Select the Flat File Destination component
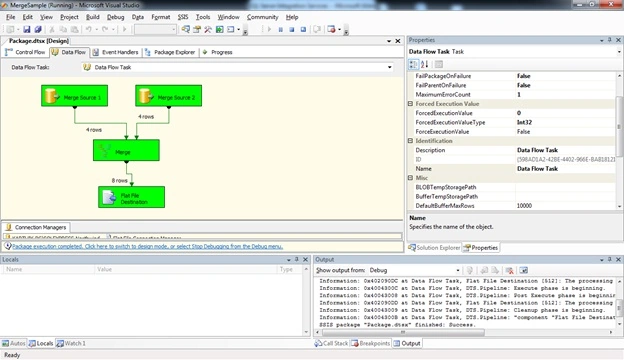This screenshot has width=624, height=360. point(131,197)
